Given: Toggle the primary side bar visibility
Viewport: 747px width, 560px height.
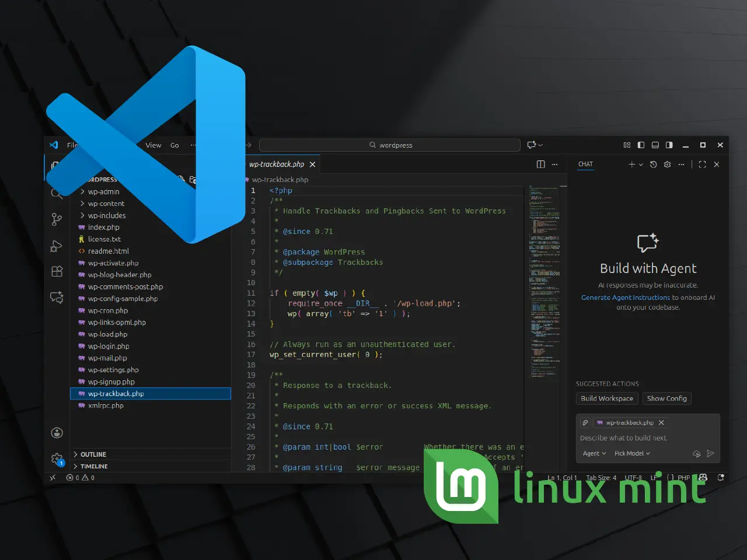Looking at the screenshot, I should (641, 145).
